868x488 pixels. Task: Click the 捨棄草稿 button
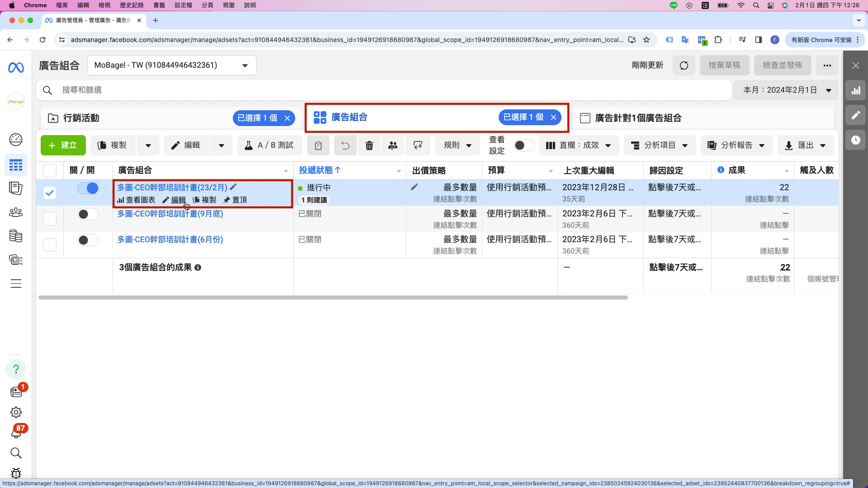click(x=724, y=66)
